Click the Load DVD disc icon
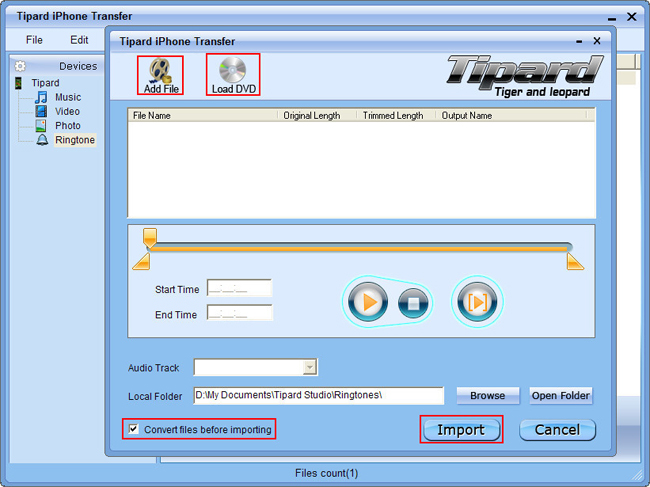Screen dimensions: 650x487 (233, 70)
